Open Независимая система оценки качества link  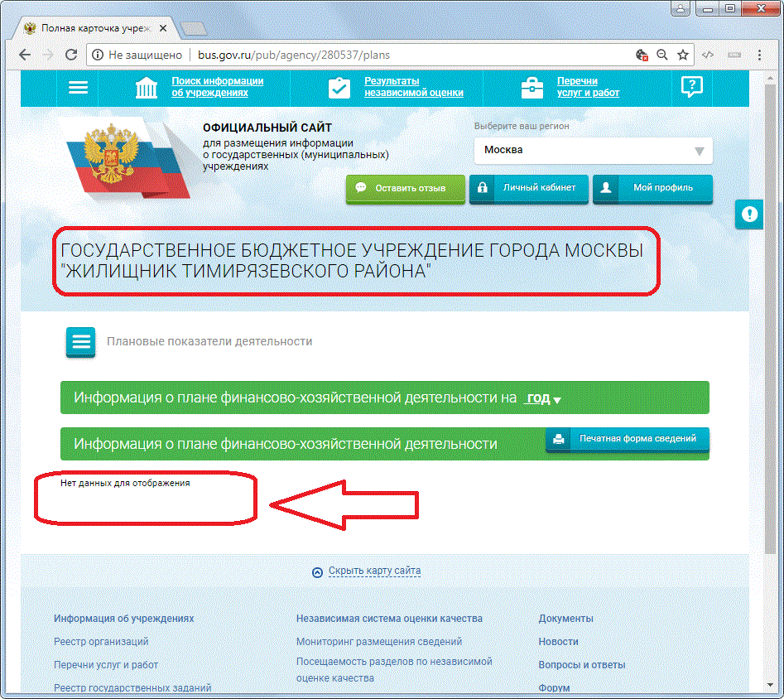click(389, 619)
